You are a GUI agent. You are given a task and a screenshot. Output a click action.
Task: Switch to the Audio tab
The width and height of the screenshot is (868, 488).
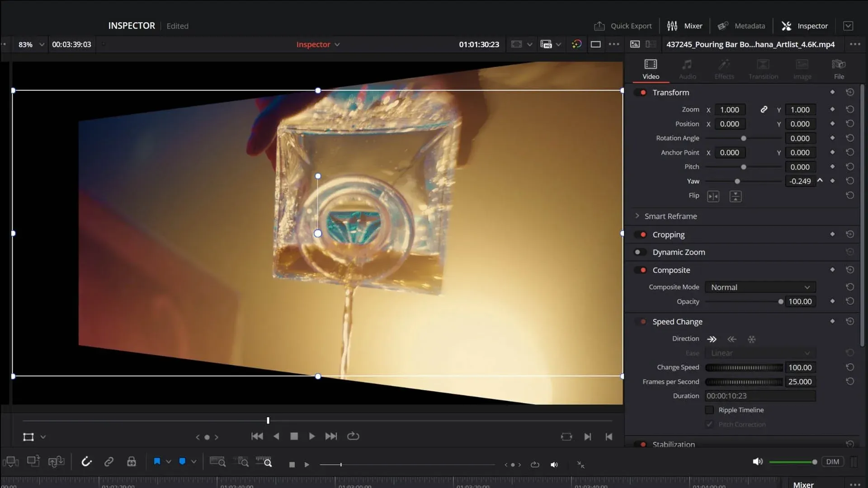[687, 69]
